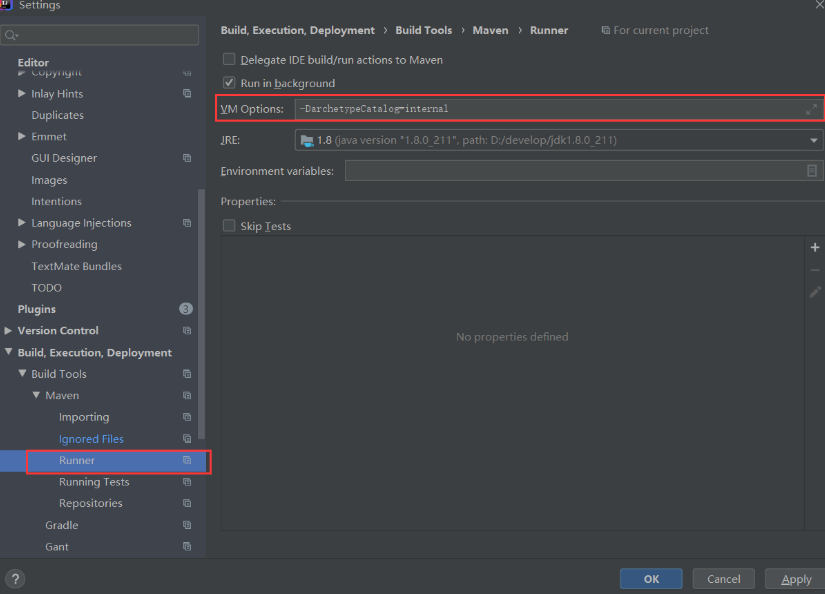Click project-level icon beside Ignored Files
This screenshot has width=825, height=594.
(x=187, y=438)
